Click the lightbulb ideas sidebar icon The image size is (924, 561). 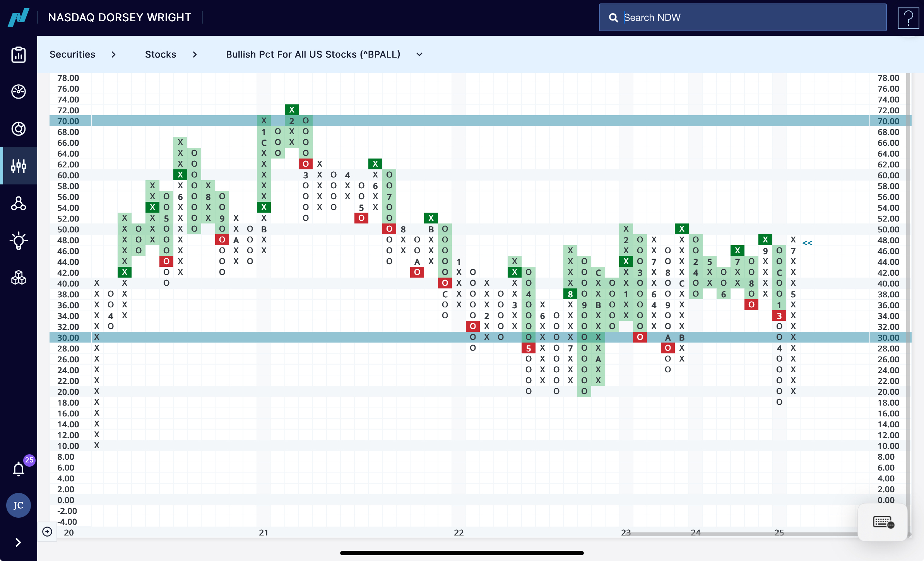pyautogui.click(x=19, y=240)
